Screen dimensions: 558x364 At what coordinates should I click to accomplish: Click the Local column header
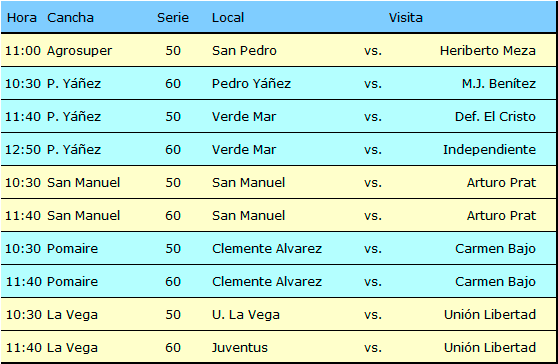228,17
